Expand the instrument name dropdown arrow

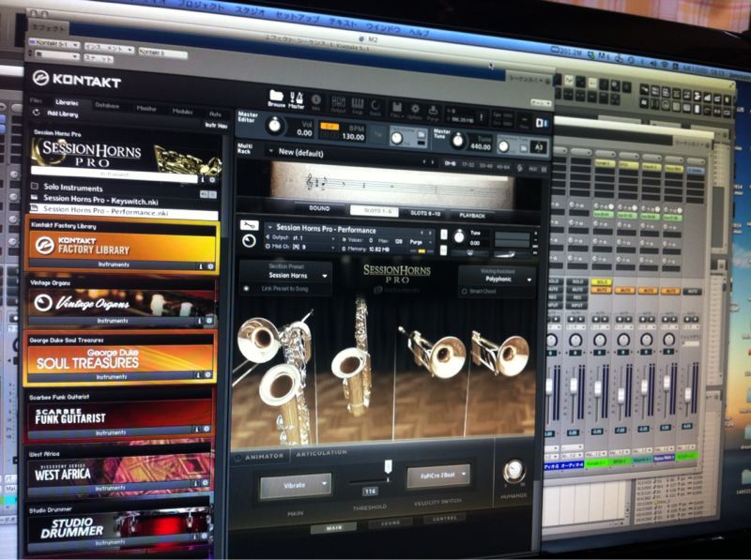269,227
